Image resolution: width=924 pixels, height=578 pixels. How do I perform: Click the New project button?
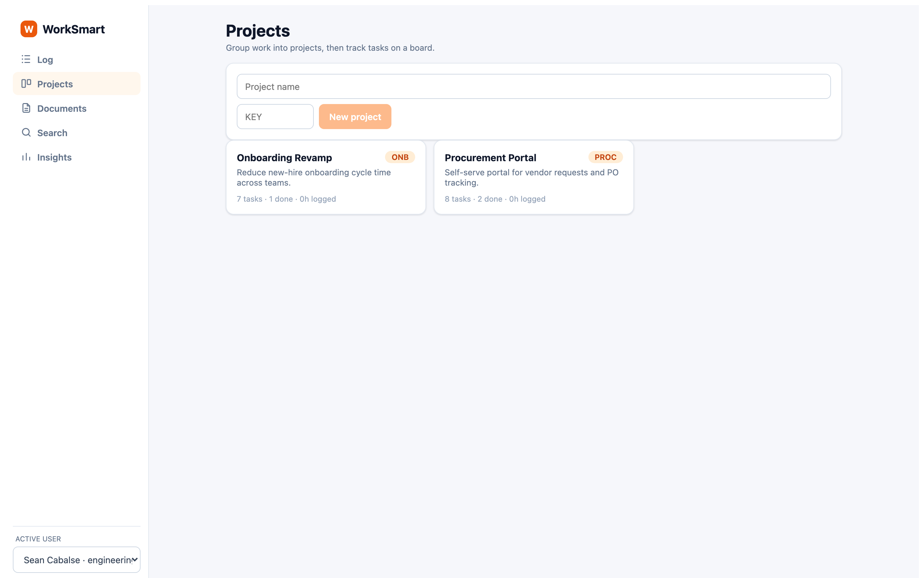pos(355,117)
